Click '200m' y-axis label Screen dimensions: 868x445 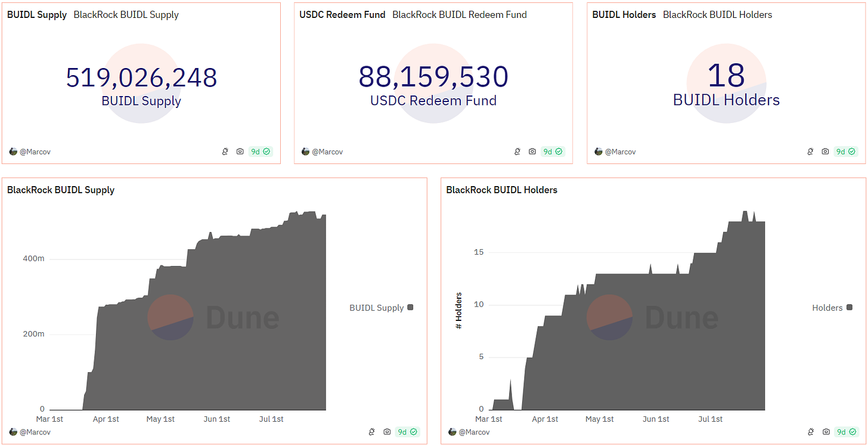33,334
